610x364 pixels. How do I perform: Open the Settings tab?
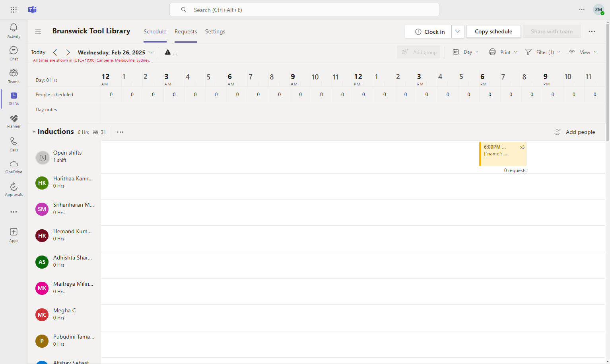pyautogui.click(x=215, y=31)
